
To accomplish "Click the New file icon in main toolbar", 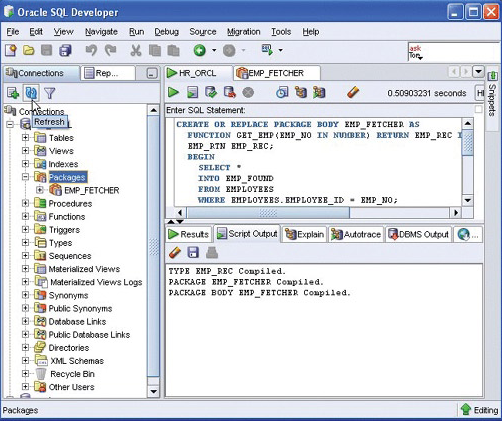I will coord(11,50).
